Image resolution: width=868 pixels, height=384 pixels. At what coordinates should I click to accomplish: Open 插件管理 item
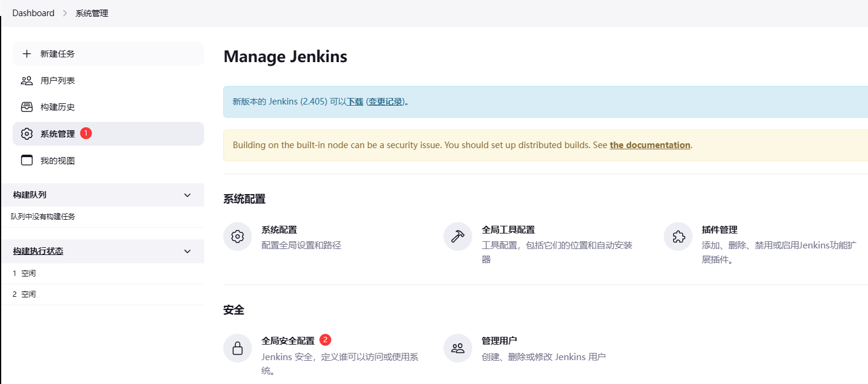coord(720,229)
